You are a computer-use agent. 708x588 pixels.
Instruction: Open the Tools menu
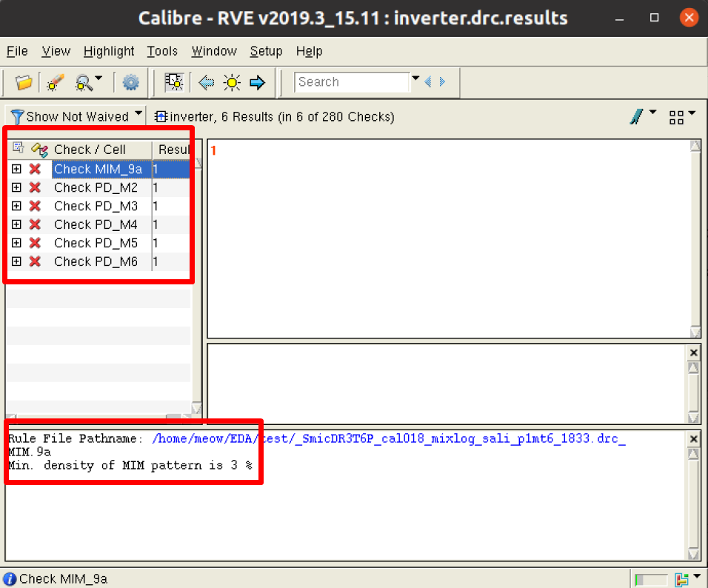pyautogui.click(x=162, y=51)
